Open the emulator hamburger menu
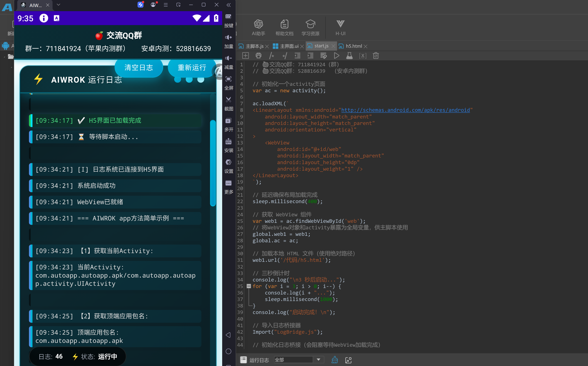Screen dimensions: 588x366 click(x=166, y=5)
